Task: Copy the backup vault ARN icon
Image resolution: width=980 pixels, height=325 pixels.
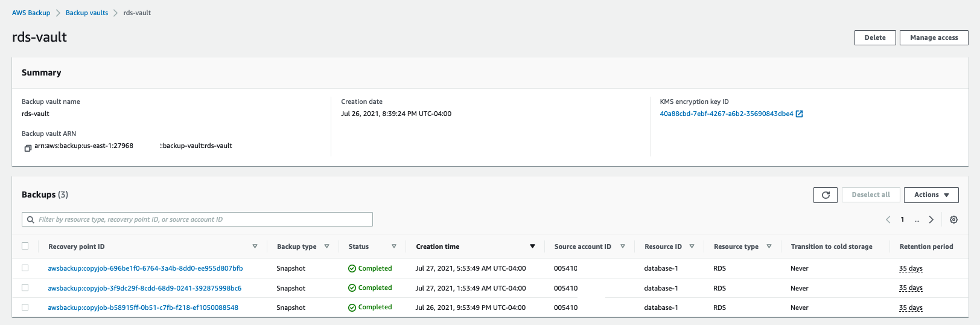Action: 28,148
